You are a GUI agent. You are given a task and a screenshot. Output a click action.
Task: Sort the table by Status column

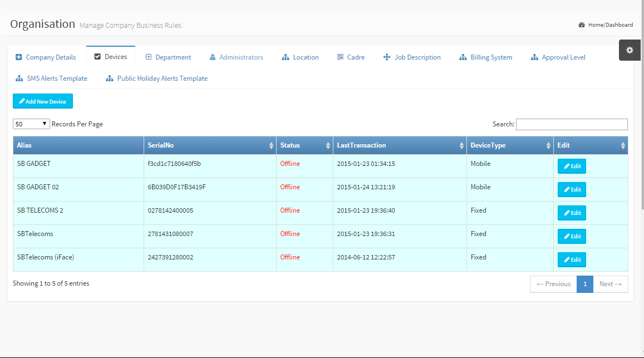[304, 145]
